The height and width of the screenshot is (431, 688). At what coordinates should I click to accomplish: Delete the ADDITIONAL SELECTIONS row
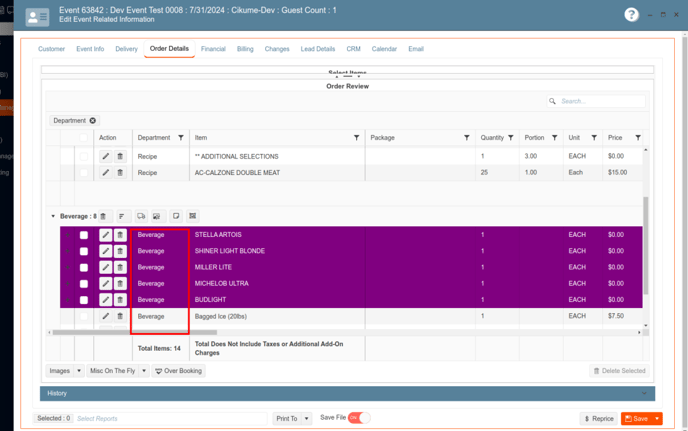point(120,156)
